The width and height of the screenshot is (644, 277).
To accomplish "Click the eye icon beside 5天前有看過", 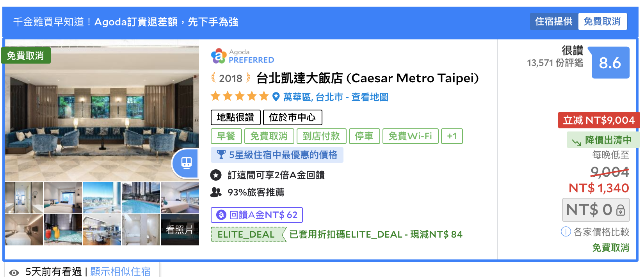I will tap(14, 273).
